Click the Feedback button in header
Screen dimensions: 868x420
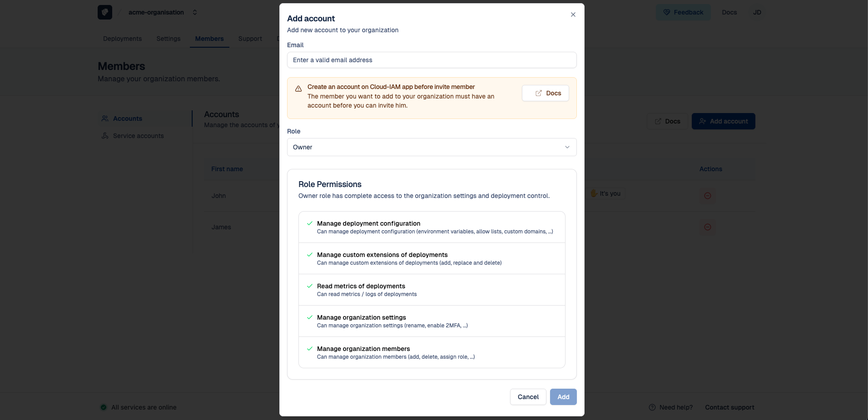(683, 12)
